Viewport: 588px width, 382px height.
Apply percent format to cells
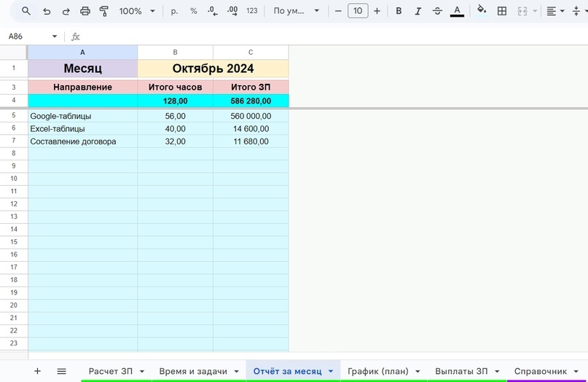coord(194,11)
